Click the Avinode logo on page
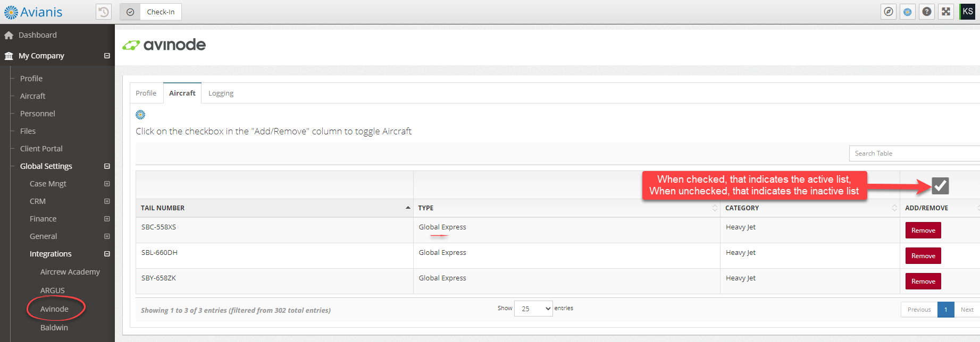The height and width of the screenshot is (342, 980). [164, 45]
